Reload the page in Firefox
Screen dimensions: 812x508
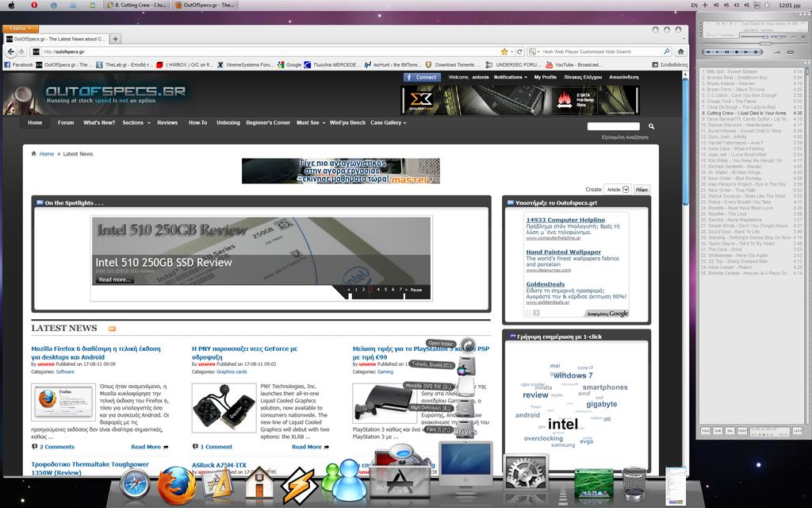[x=519, y=52]
